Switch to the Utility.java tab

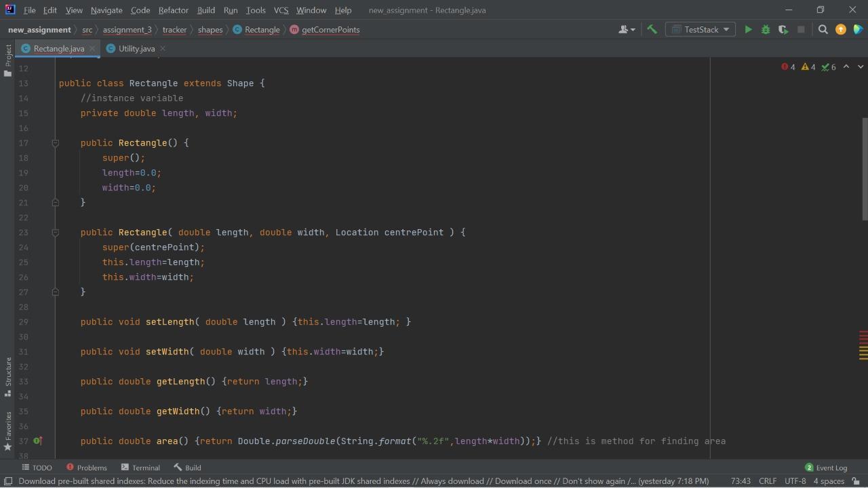pyautogui.click(x=136, y=49)
